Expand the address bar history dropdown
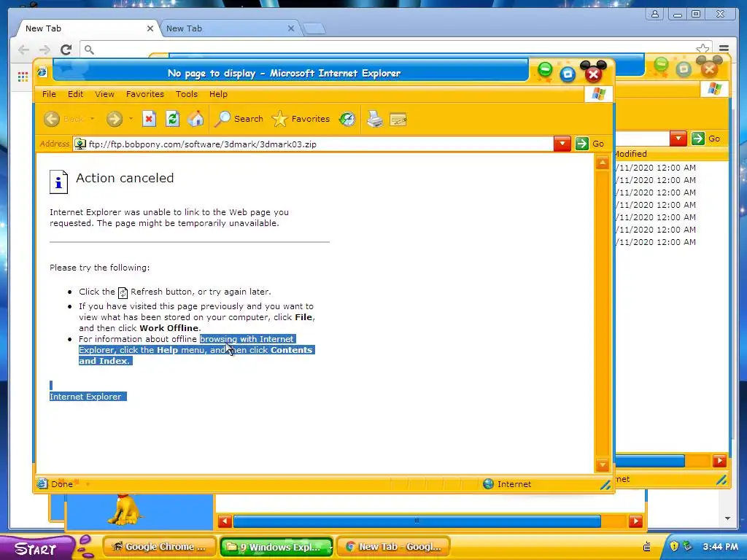Viewport: 747px width, 560px height. [562, 144]
